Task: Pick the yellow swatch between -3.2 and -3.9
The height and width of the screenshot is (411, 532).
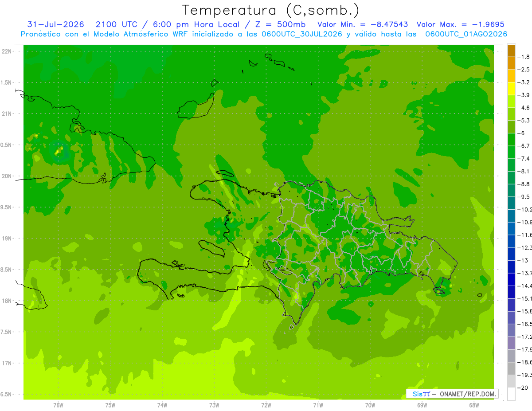Action: (x=511, y=89)
